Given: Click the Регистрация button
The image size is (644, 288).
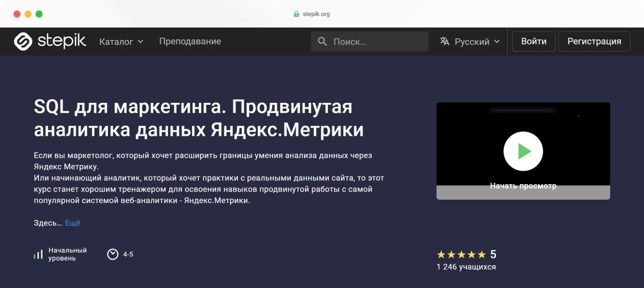Looking at the screenshot, I should click(594, 41).
